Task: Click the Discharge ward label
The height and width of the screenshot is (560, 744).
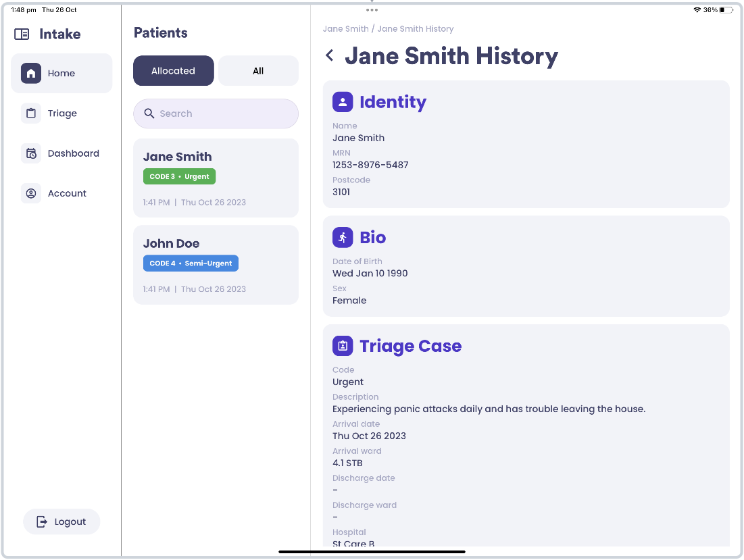Action: 364,505
